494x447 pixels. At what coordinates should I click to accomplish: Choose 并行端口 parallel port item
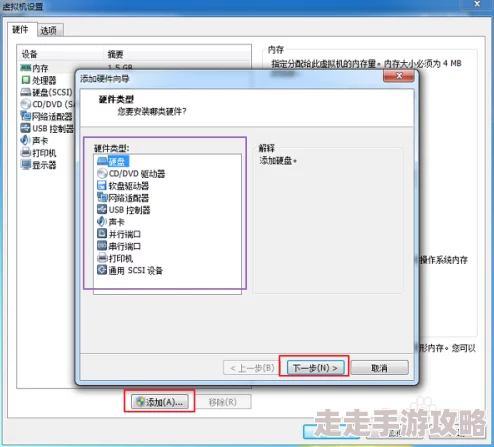click(119, 234)
